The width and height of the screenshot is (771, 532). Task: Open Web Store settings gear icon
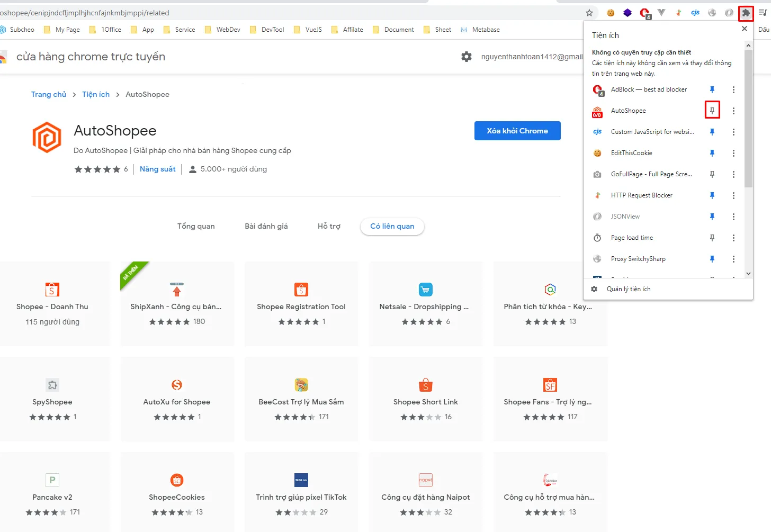(467, 57)
